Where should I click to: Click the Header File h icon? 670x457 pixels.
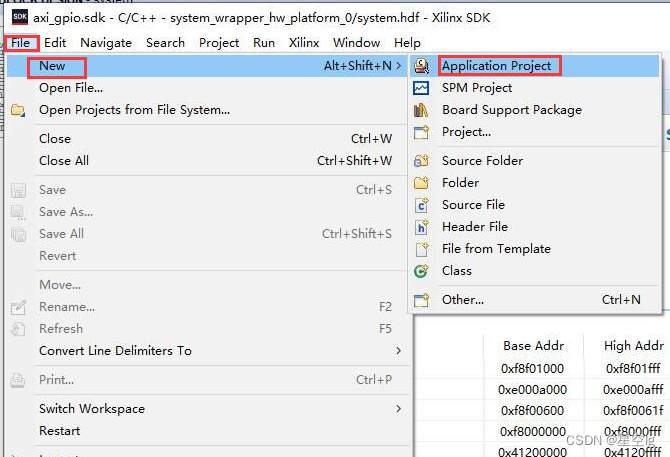point(421,227)
